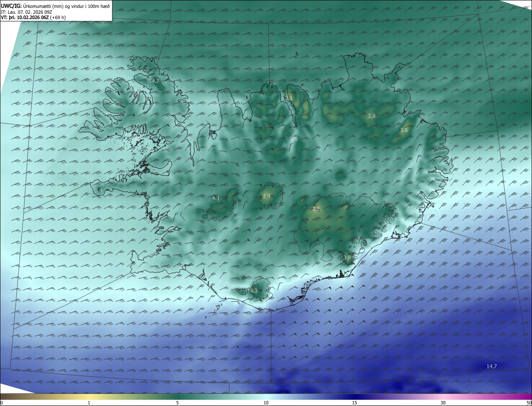Click the "1" tick on the color scale

(89, 403)
